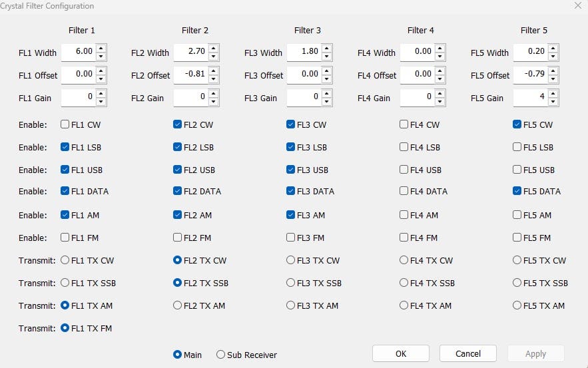Uncheck the FL2 CW checkbox

pyautogui.click(x=177, y=124)
